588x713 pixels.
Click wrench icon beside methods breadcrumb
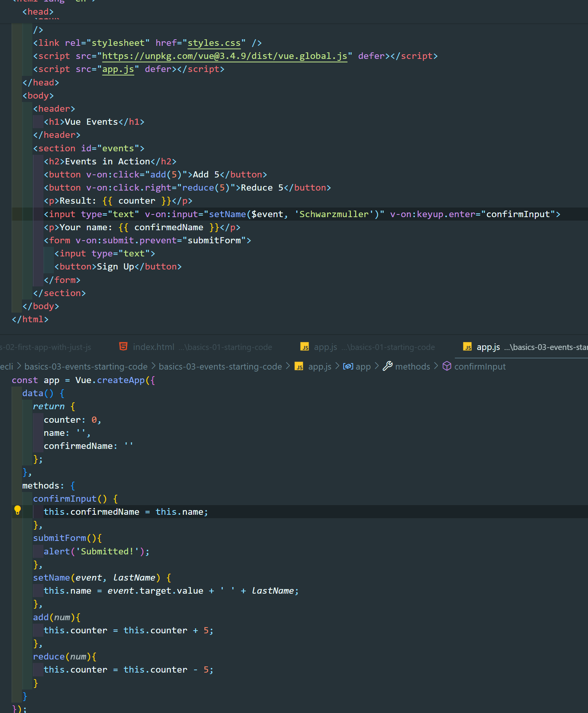388,366
